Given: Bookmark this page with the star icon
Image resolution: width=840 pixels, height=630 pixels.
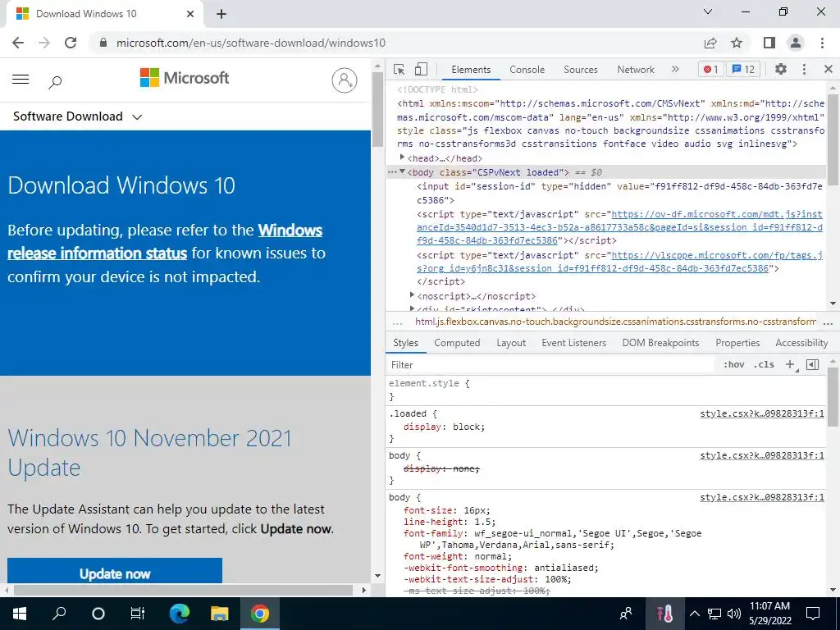Looking at the screenshot, I should click(x=737, y=43).
